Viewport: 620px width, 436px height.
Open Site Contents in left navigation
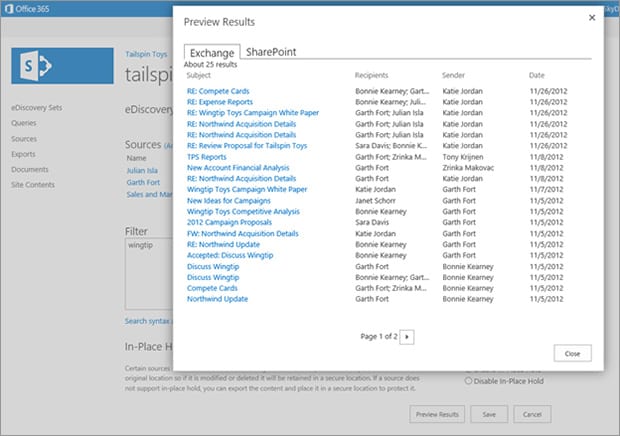pyautogui.click(x=33, y=185)
